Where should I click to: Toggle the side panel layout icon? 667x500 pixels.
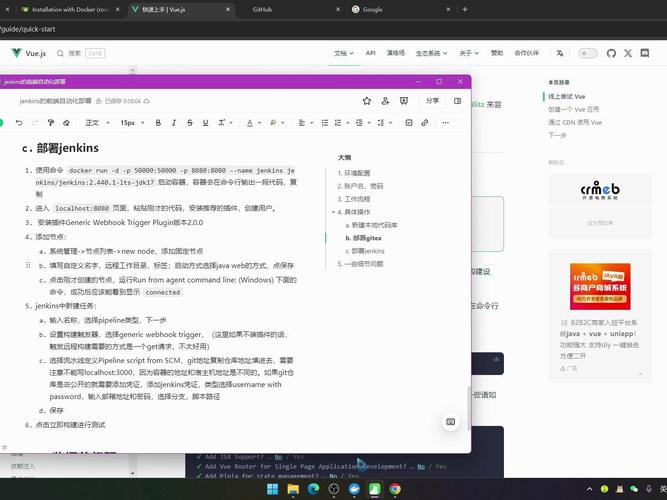click(x=458, y=101)
